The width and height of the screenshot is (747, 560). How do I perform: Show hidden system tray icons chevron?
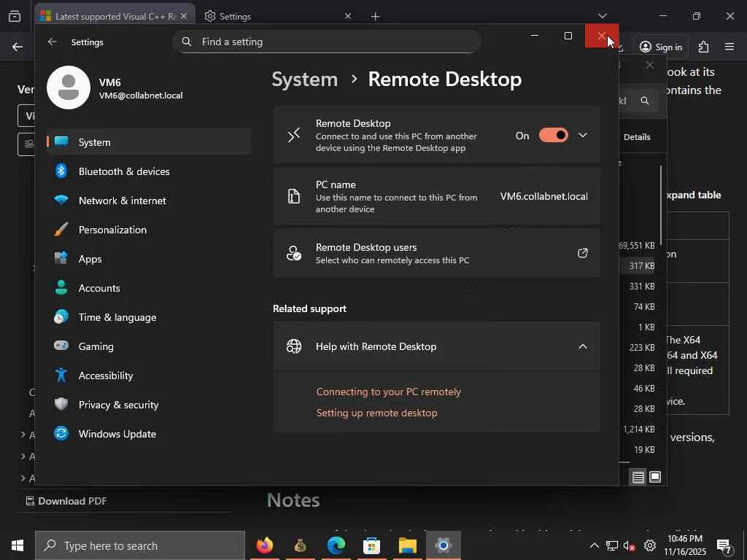(x=594, y=545)
